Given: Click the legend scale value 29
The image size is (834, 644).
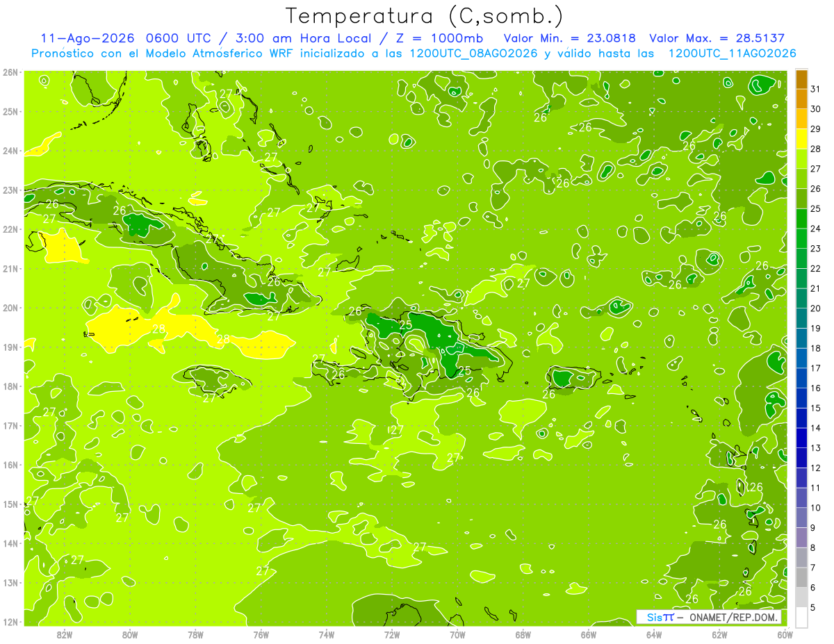Looking at the screenshot, I should click(x=816, y=129).
